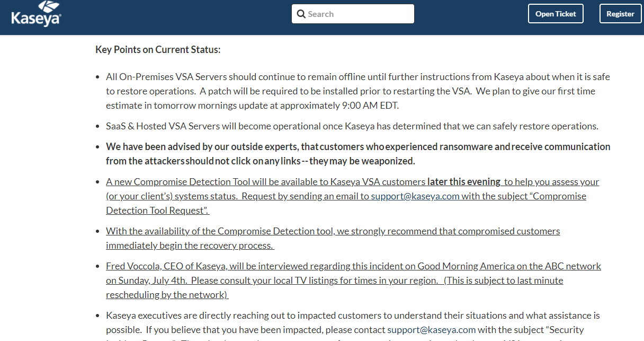The height and width of the screenshot is (341, 644).
Task: Click the On-Premises VSA Servers bullet text
Action: 358,91
